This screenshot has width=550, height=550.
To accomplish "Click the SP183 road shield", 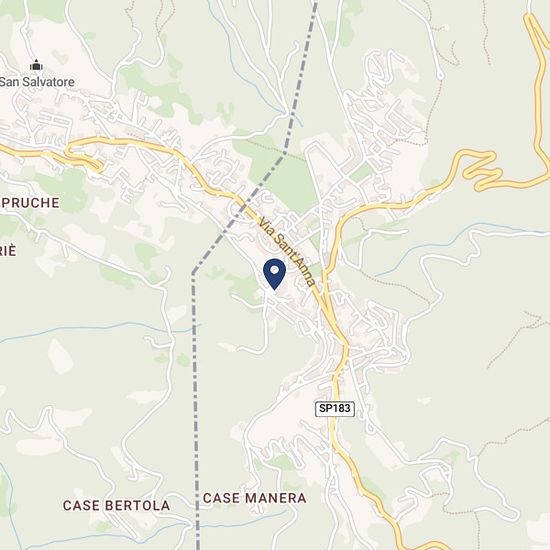I will [x=335, y=408].
